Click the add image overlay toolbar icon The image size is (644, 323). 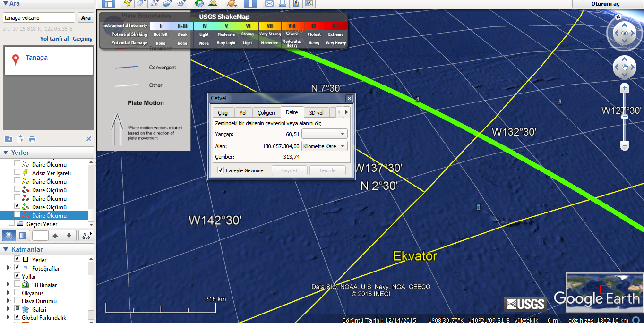click(x=167, y=4)
